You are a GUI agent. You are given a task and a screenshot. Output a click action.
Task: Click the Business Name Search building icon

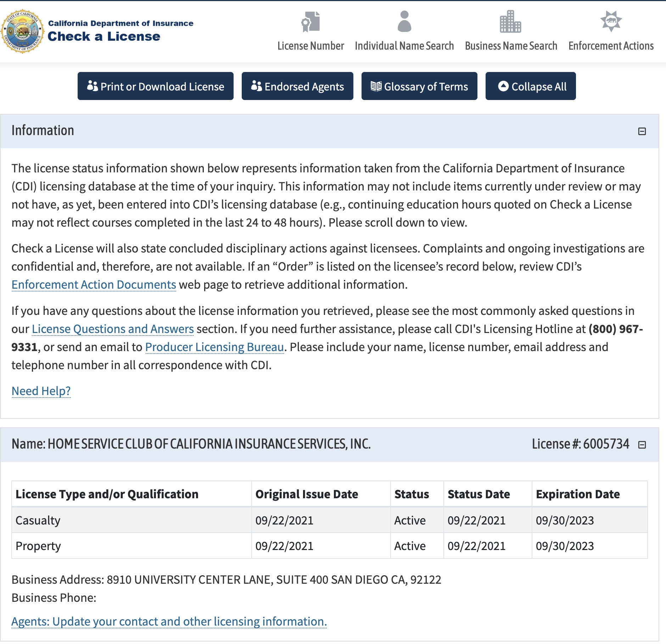(510, 21)
